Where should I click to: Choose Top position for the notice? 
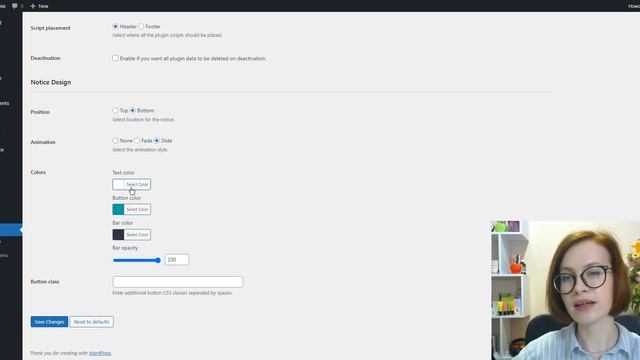click(115, 110)
